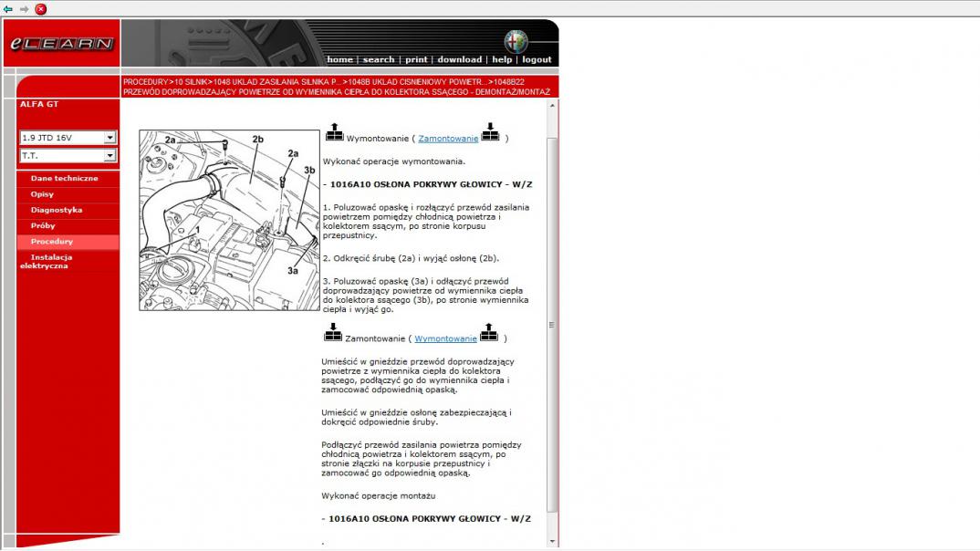Click the vertical scrollbar thumb
This screenshot has width=980, height=551.
[551, 325]
